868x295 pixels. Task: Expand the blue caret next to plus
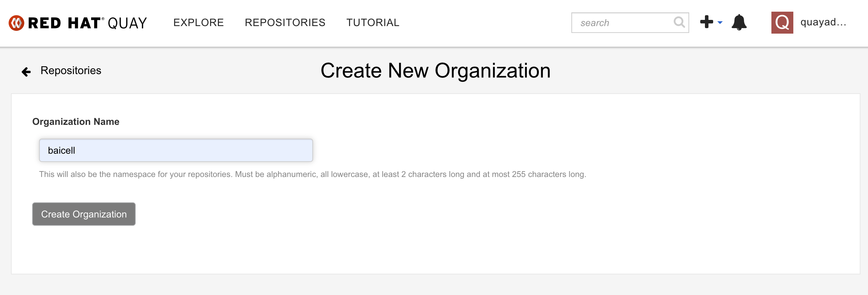tap(720, 23)
